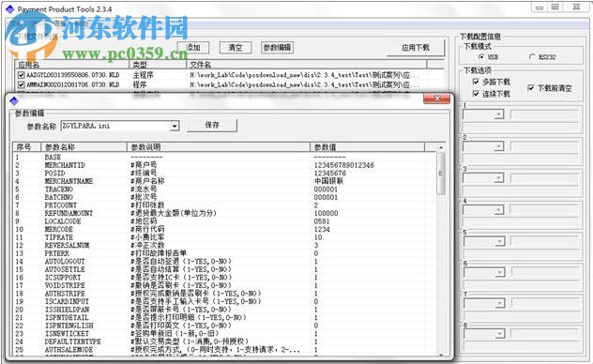Click the diamond icon in dialog title bar
Screen dimensions: 593x364
[x=14, y=100]
